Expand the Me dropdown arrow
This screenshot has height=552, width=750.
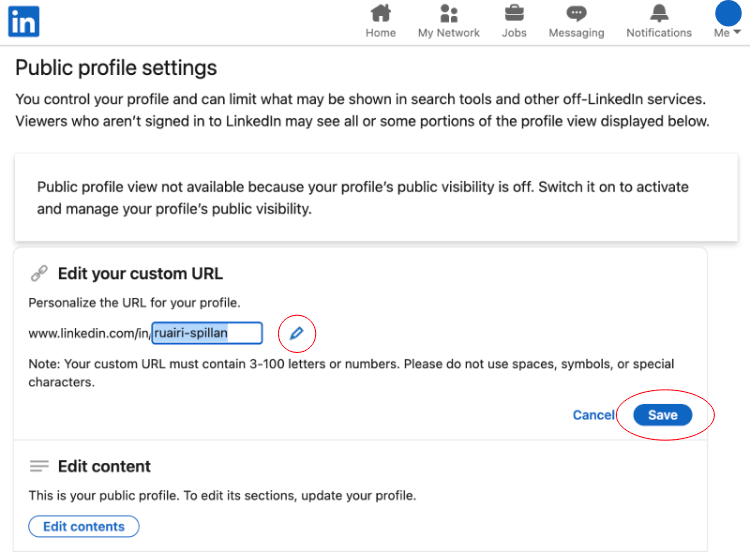click(x=737, y=32)
